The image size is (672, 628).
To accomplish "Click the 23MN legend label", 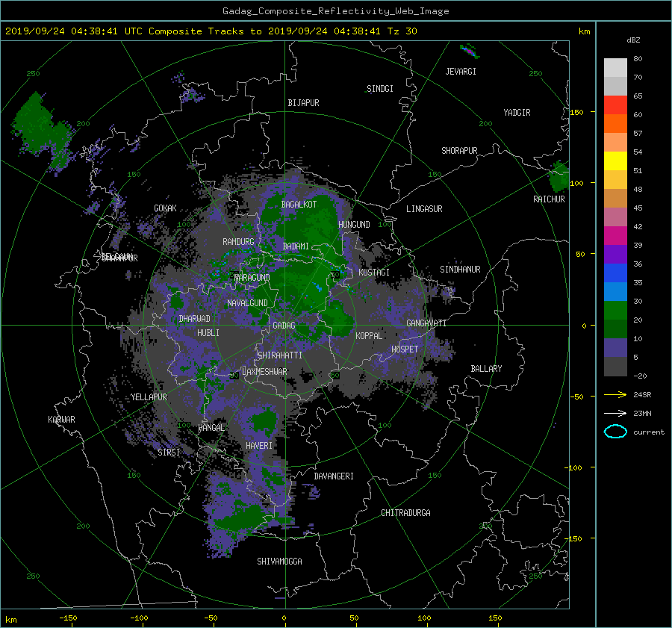I will pyautogui.click(x=642, y=413).
